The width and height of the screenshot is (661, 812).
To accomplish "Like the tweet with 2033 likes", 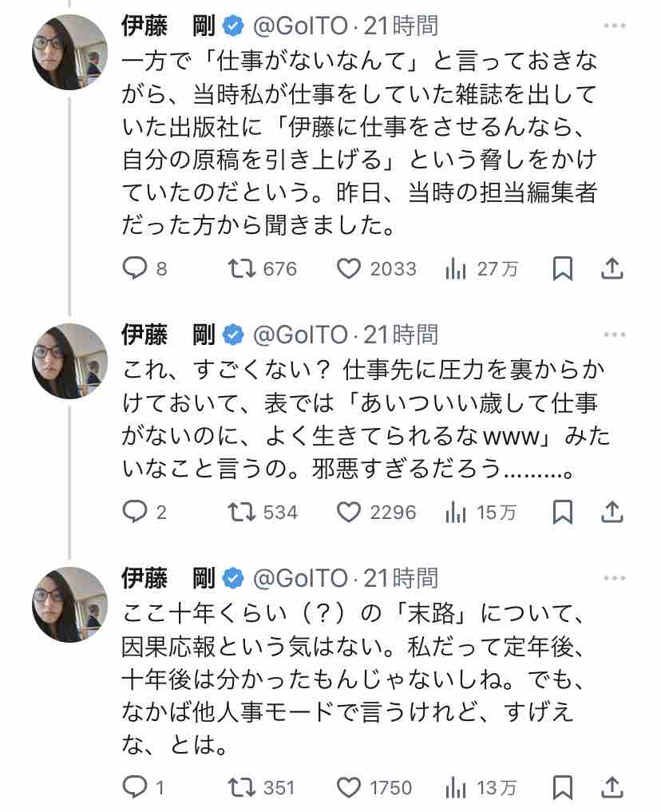I will 376,269.
